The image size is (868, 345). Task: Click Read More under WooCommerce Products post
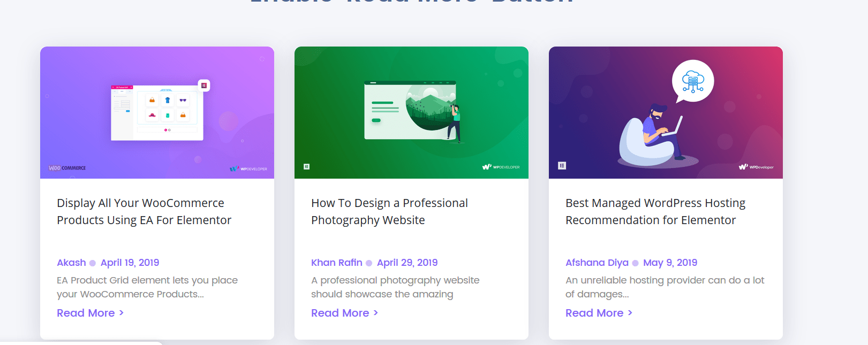(x=90, y=313)
